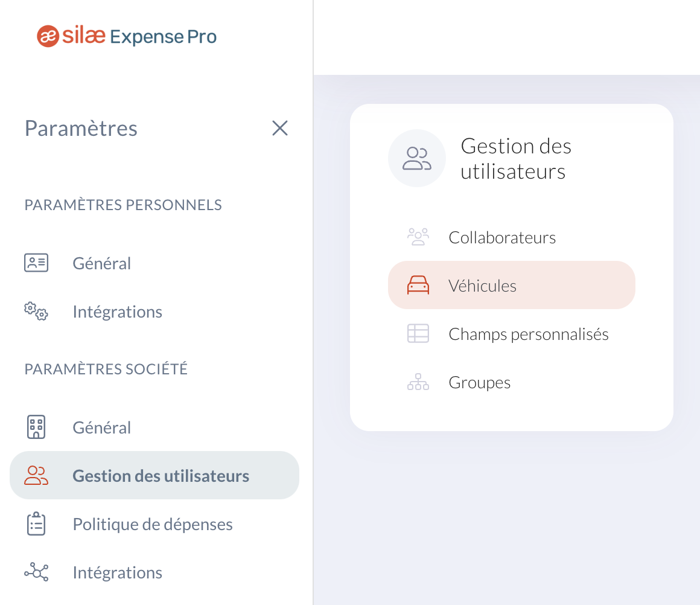Click the people icon beside Collaborateurs
This screenshot has height=605, width=700.
[x=418, y=237]
